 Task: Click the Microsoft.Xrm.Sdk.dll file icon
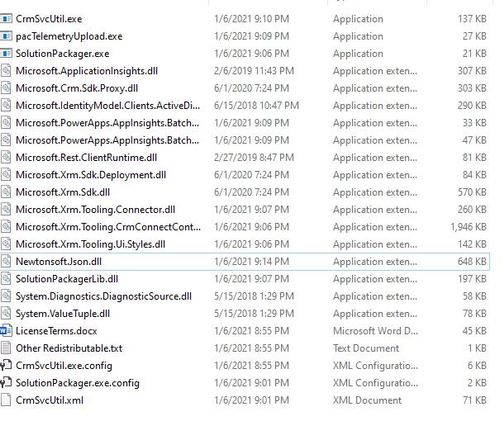(6, 192)
